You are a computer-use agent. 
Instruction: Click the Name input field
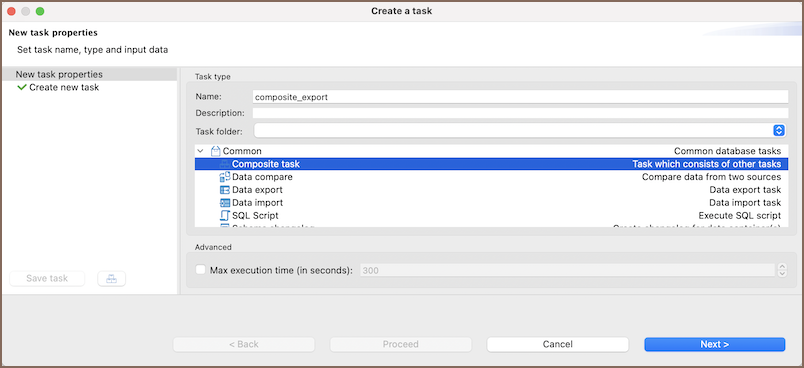click(x=520, y=97)
